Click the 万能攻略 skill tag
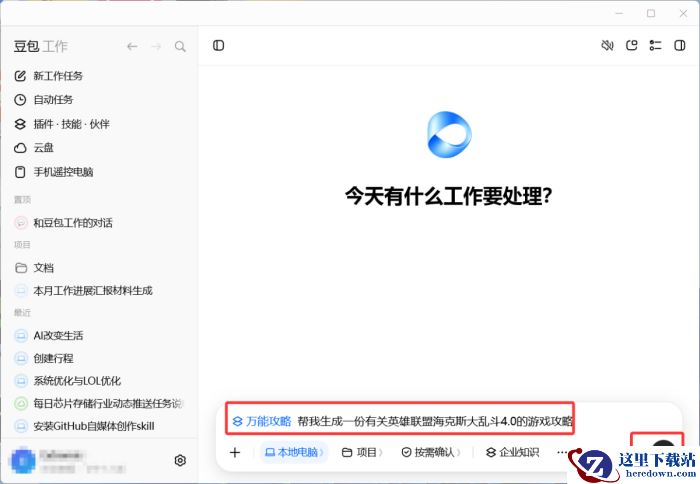 pos(262,421)
